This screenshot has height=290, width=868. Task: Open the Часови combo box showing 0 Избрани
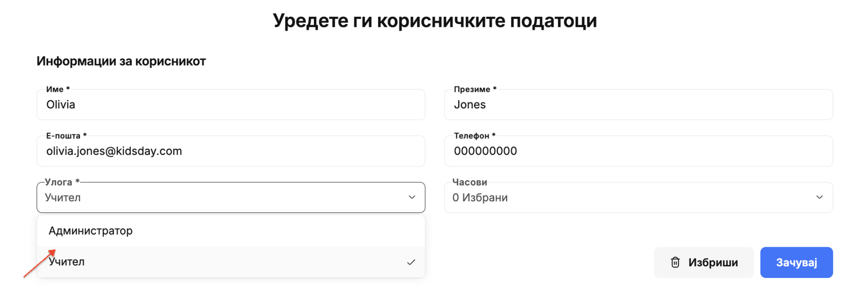click(638, 198)
